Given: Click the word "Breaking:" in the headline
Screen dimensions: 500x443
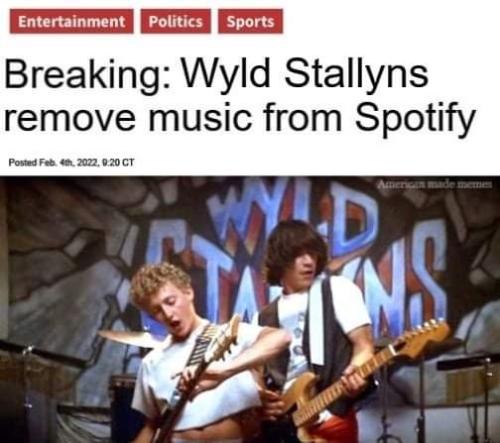Looking at the screenshot, I should [x=88, y=76].
